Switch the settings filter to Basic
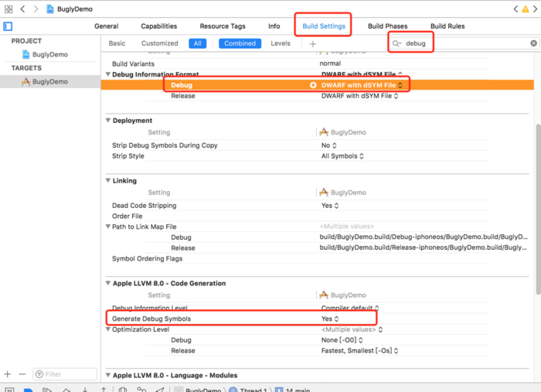The image size is (541, 392). click(117, 43)
